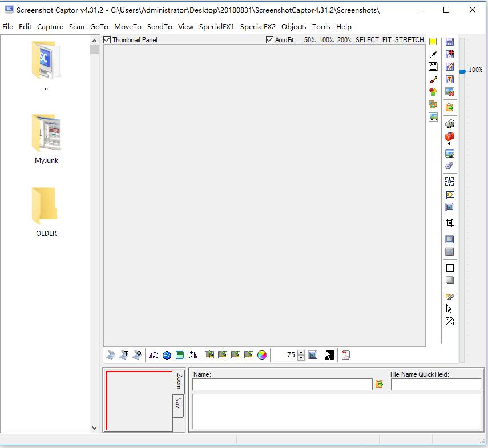This screenshot has height=448, width=488.
Task: Click the right-curving arrow triangle rotate icon
Action: 193,355
